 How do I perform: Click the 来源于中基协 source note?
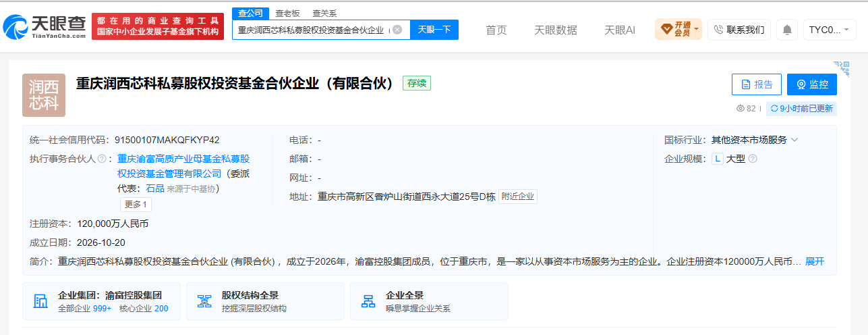[192, 188]
